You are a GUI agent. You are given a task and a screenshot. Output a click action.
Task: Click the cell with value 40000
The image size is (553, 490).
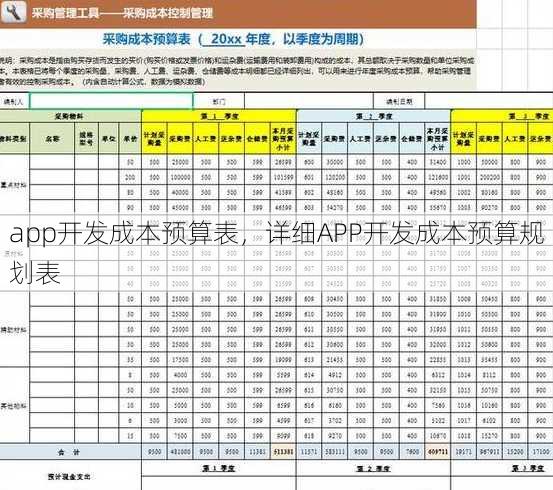tap(180, 192)
